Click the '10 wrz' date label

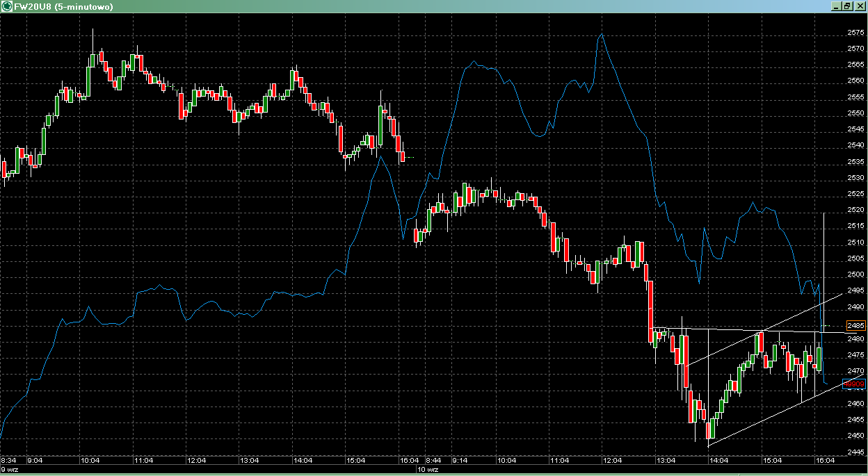click(x=428, y=470)
